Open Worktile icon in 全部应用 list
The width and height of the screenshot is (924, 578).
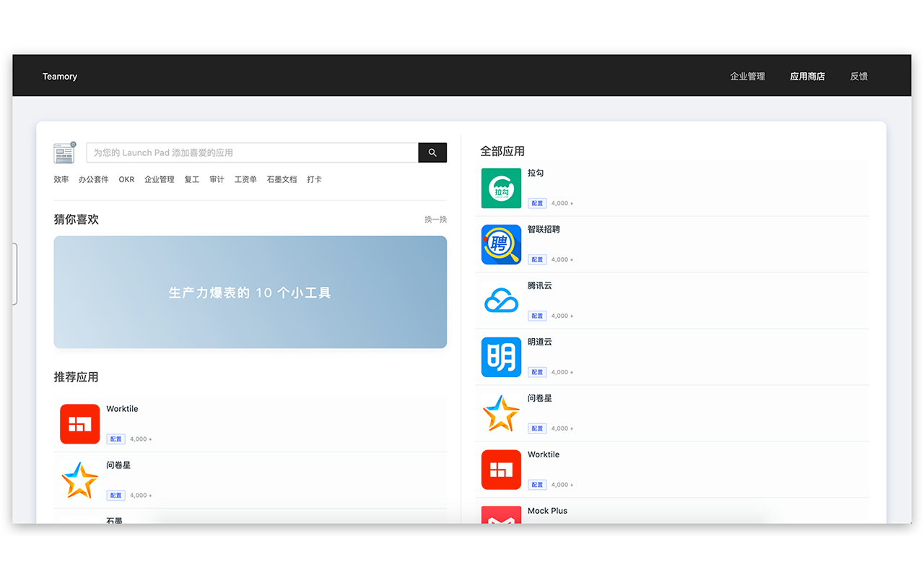[x=501, y=470]
